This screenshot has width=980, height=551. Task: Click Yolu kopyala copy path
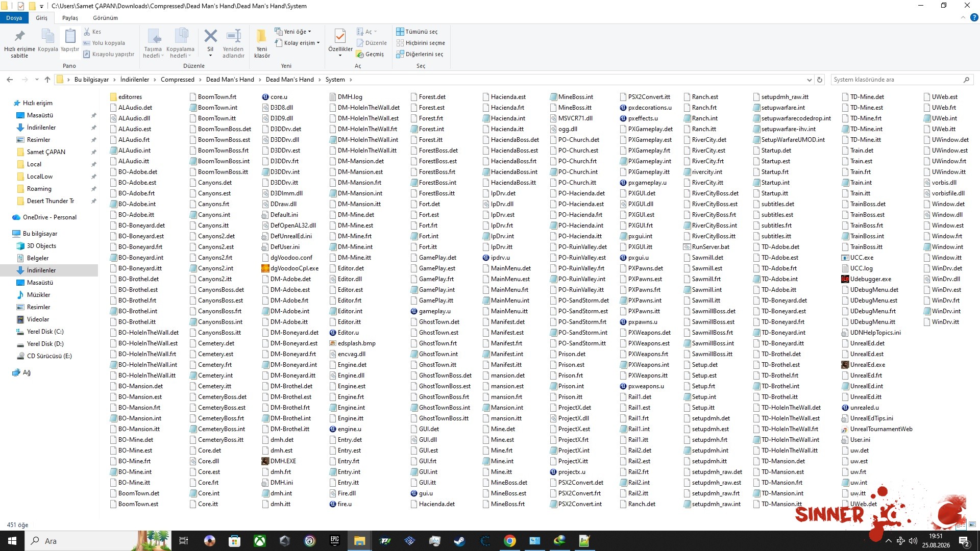104,43
